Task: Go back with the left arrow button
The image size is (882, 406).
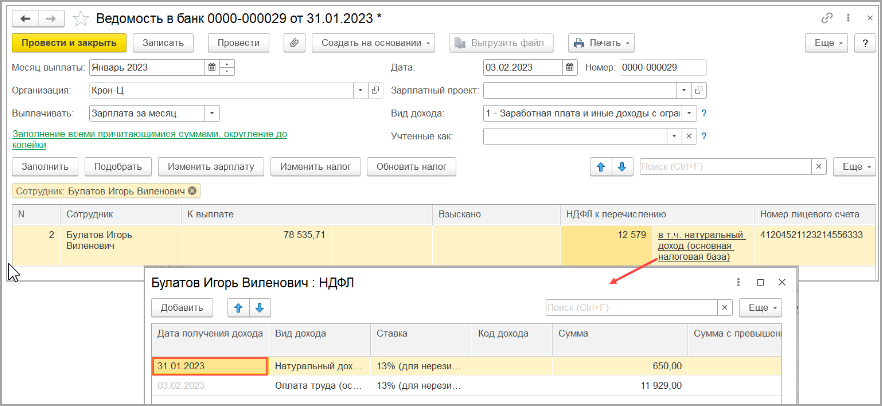Action: (x=25, y=19)
